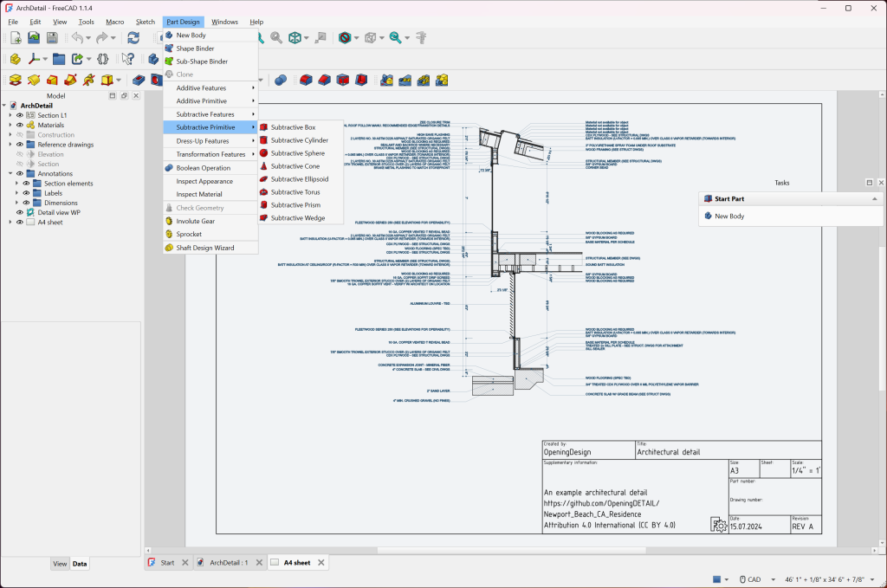Click New Body in the Tasks panel
This screenshot has height=588, width=887.
(729, 216)
